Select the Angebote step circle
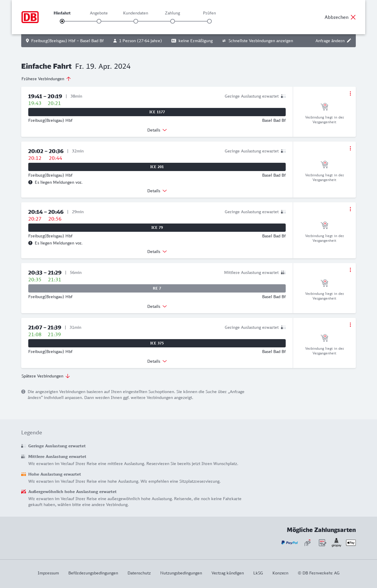Image resolution: width=377 pixels, height=588 pixels. (x=99, y=21)
